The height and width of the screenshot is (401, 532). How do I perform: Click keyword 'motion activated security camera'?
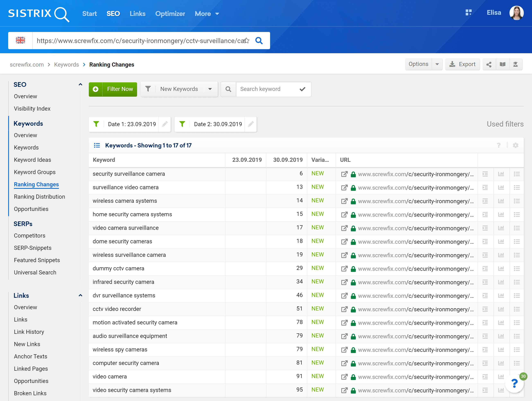click(135, 323)
